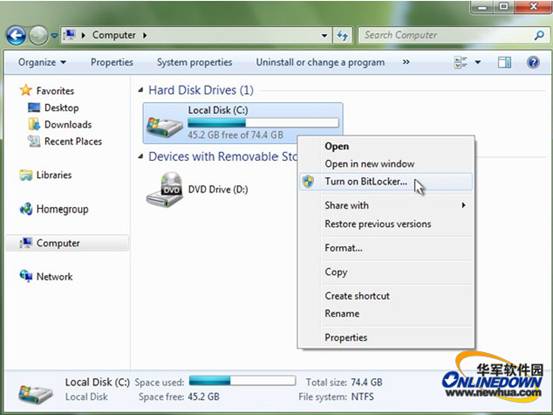Click the Space used bar in details pane
The image size is (553, 415).
pos(242,380)
